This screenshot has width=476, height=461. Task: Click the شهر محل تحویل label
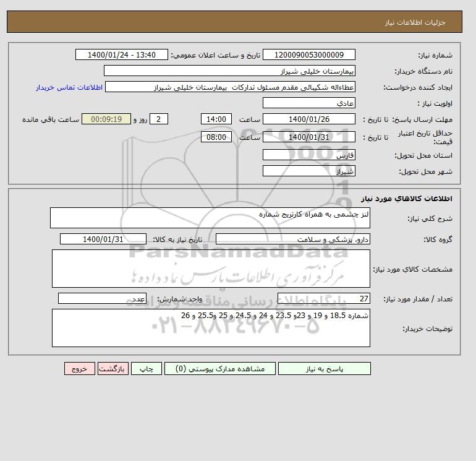pos(425,171)
